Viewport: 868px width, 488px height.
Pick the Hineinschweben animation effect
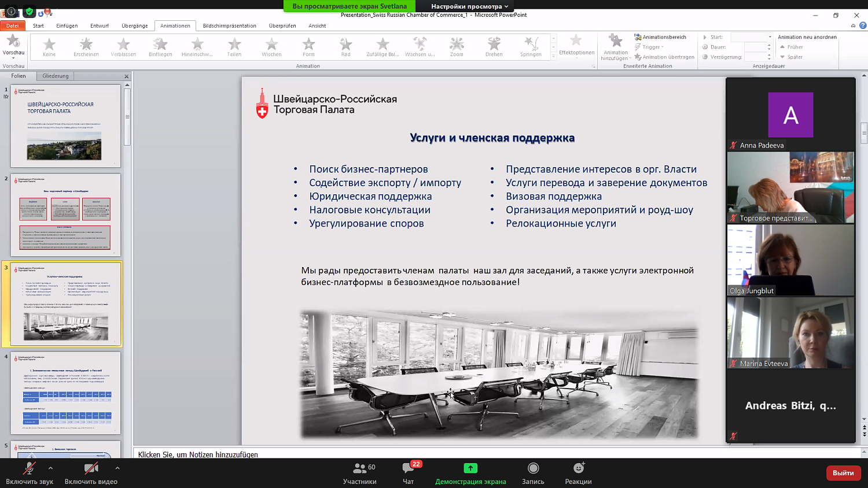[x=197, y=47]
